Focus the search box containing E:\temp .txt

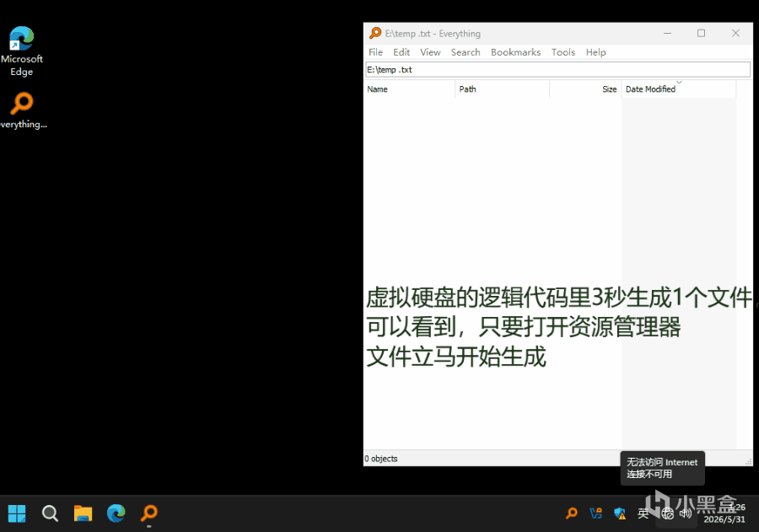click(558, 69)
